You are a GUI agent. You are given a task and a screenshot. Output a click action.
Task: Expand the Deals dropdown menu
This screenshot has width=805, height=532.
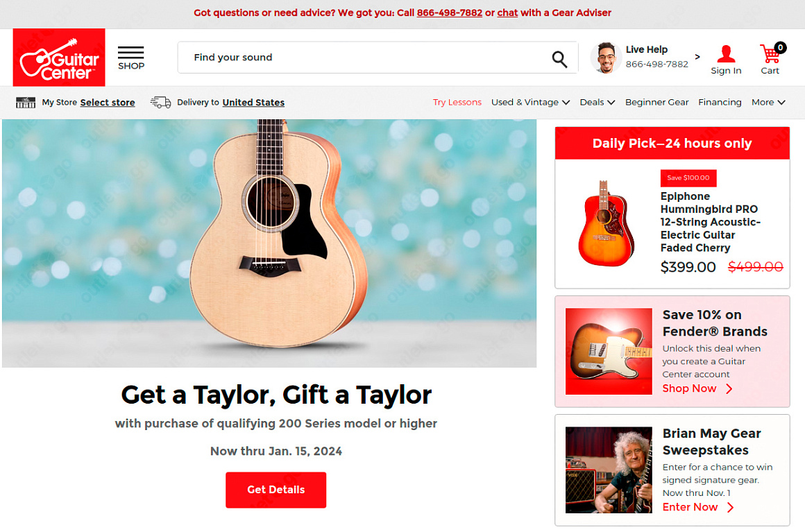tap(597, 102)
